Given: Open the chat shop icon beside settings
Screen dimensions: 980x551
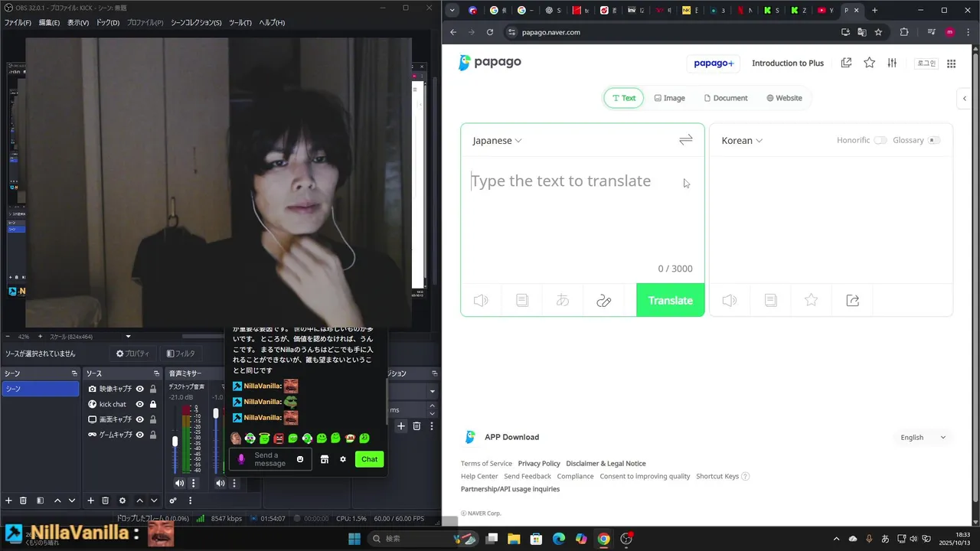Looking at the screenshot, I should coord(325,459).
